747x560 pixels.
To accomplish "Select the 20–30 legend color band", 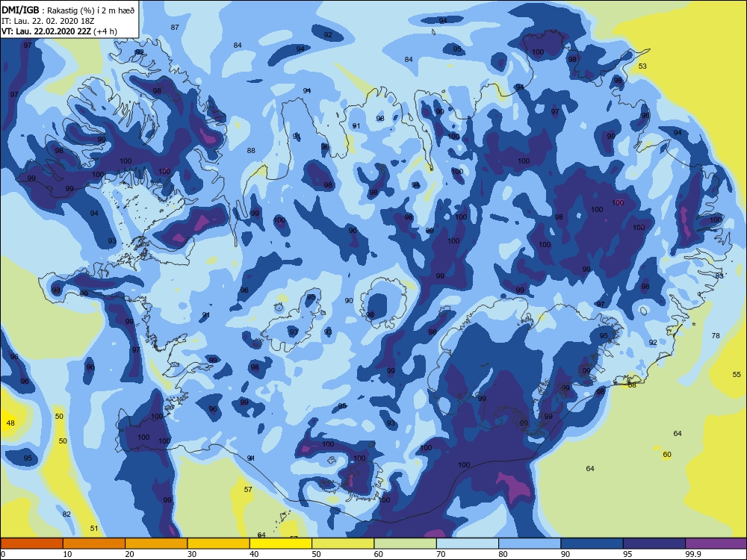I will (x=156, y=544).
